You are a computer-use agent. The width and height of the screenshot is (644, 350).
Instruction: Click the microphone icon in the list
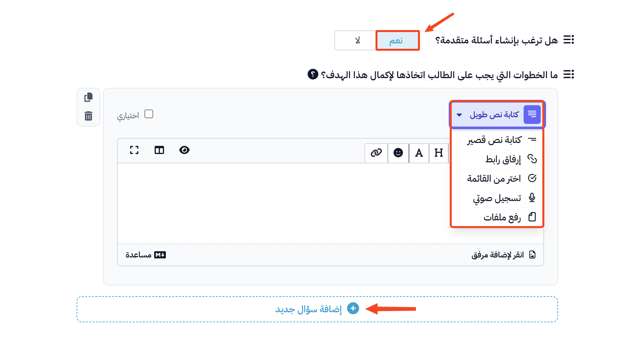coord(532,198)
